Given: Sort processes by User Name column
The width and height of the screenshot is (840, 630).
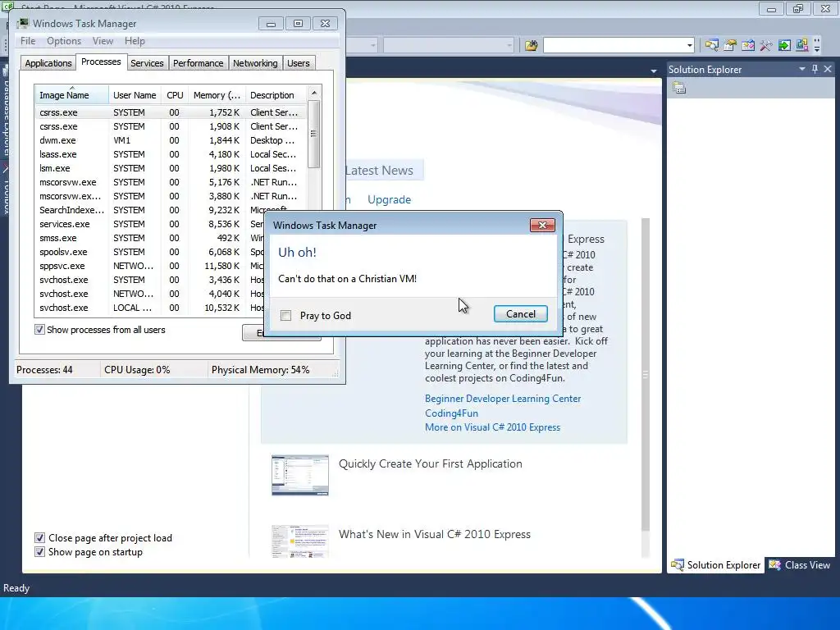Looking at the screenshot, I should (135, 95).
